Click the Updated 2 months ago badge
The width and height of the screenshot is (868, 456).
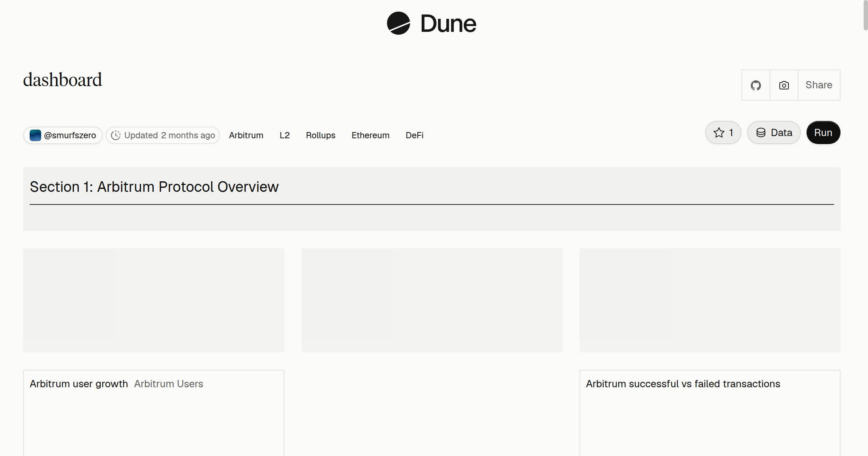(163, 135)
